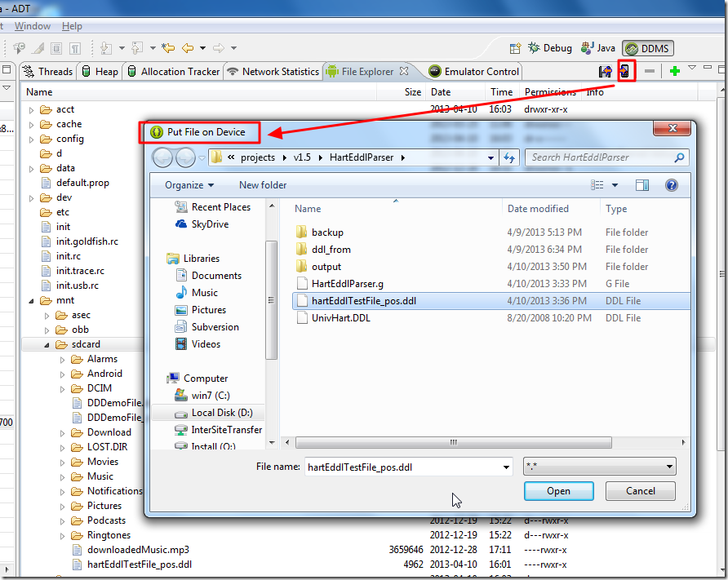Select the ddl_from folder
Screen dimensions: 728x580
pyautogui.click(x=331, y=249)
